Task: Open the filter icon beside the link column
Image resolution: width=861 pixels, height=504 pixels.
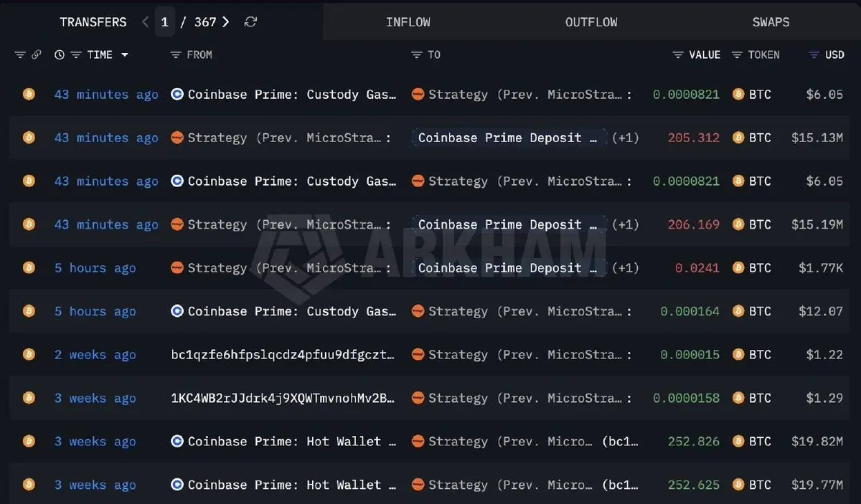Action: 20,55
